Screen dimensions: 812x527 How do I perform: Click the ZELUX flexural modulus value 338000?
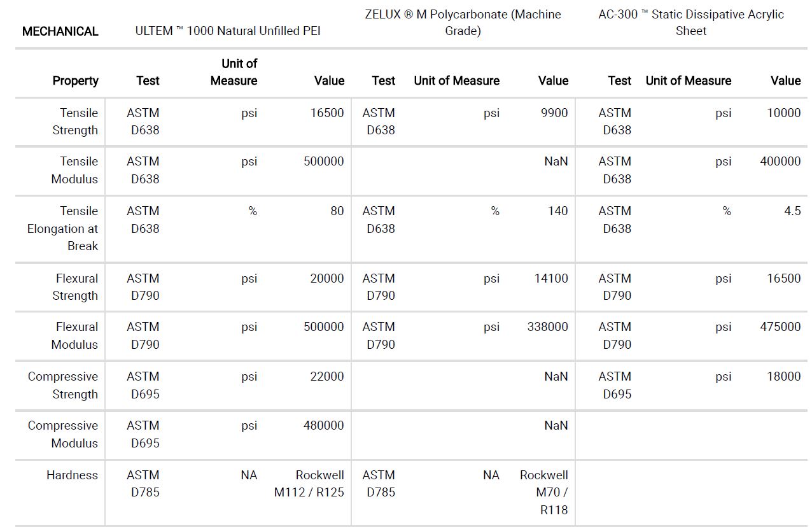(x=548, y=327)
